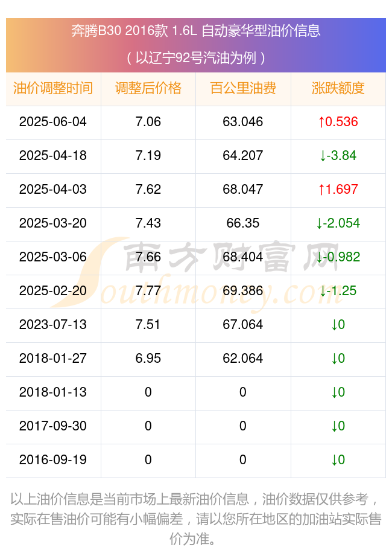Click the '↓0' value in the 2017-09-30 row
Image resolution: width=392 pixels, height=556 pixels.
point(338,426)
